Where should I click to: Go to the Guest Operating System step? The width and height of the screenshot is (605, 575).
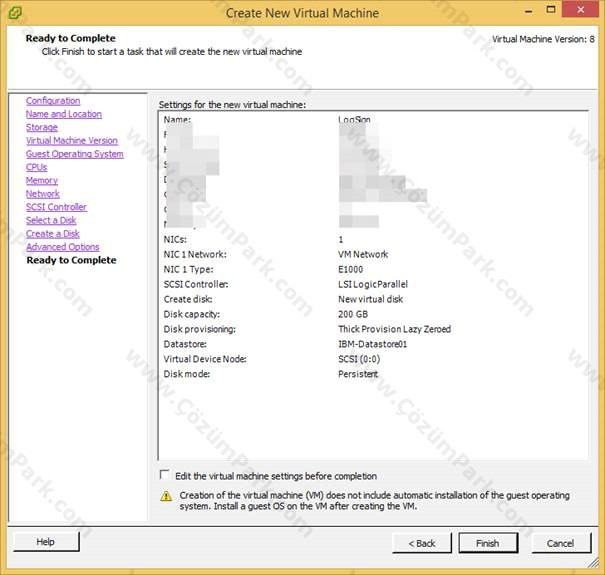point(75,154)
